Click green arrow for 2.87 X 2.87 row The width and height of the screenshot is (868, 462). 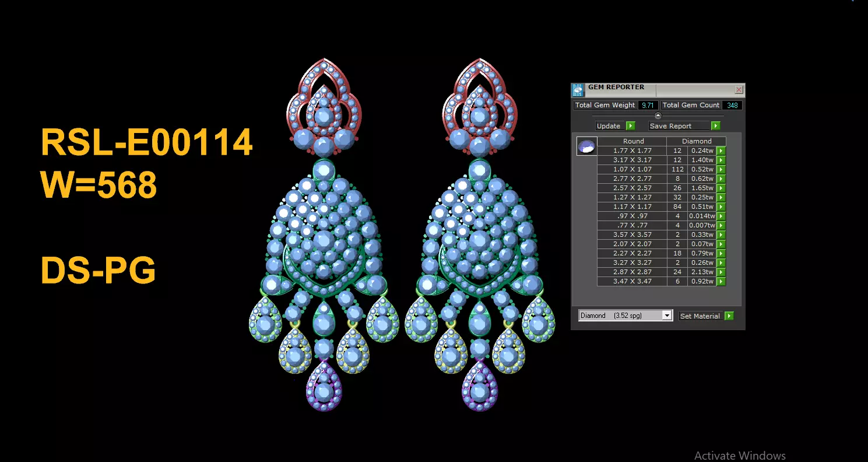pyautogui.click(x=721, y=272)
